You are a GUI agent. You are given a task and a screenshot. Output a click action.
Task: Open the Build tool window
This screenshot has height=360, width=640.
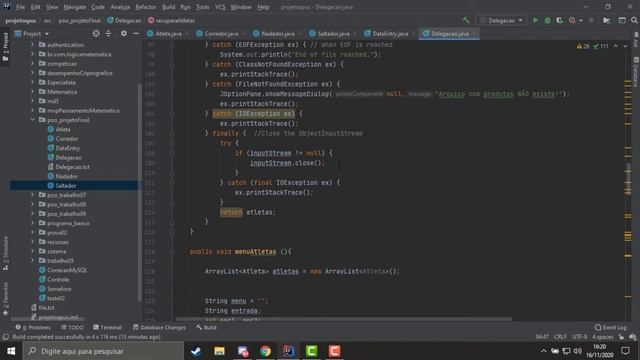(x=206, y=327)
